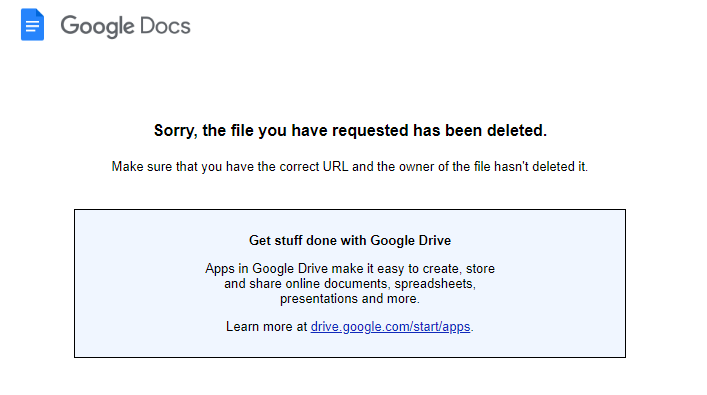Click the word "spreadsheets," in the box

click(x=435, y=284)
